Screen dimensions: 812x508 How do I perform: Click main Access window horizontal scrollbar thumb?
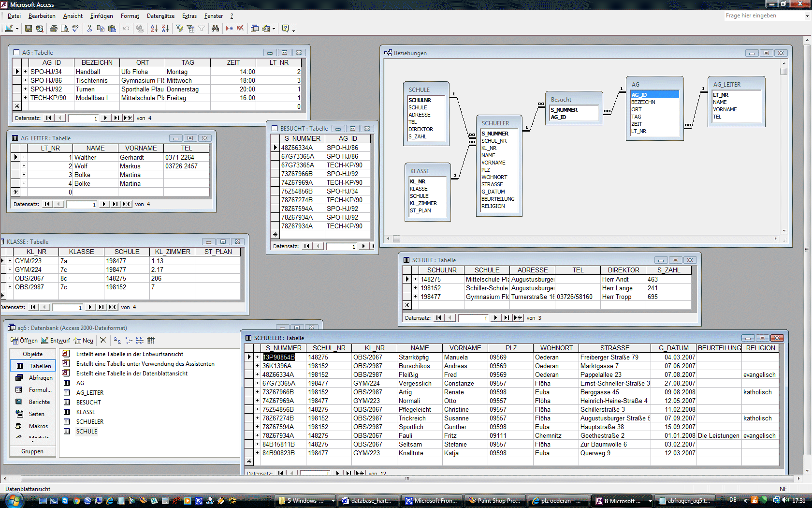click(408, 478)
